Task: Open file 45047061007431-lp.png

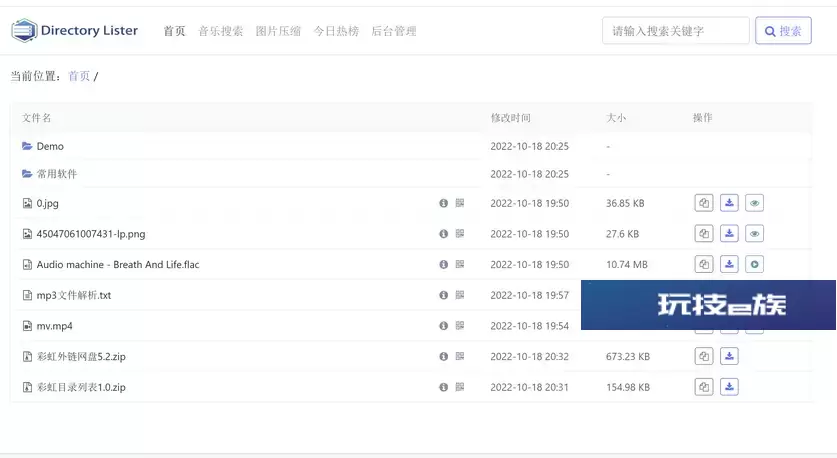Action: [91, 234]
